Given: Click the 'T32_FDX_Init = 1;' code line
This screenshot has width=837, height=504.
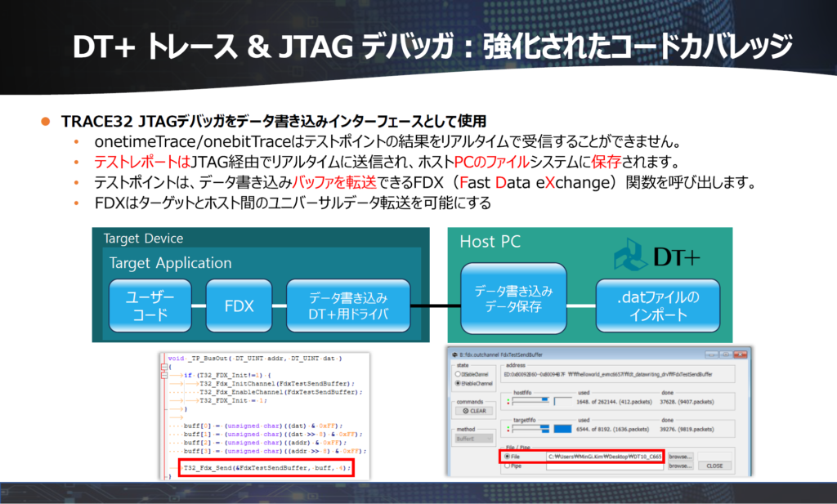Looking at the screenshot, I should click(233, 400).
